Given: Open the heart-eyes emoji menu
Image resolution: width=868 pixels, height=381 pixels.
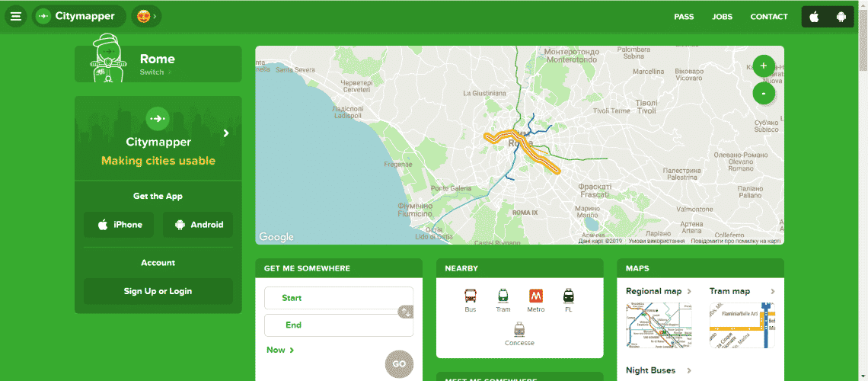Looking at the screenshot, I should (146, 17).
